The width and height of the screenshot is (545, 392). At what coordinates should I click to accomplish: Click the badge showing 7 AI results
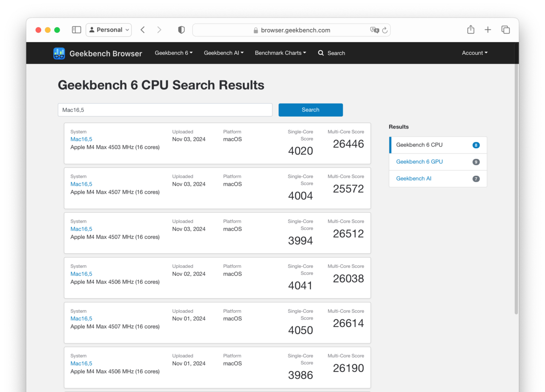(x=476, y=179)
